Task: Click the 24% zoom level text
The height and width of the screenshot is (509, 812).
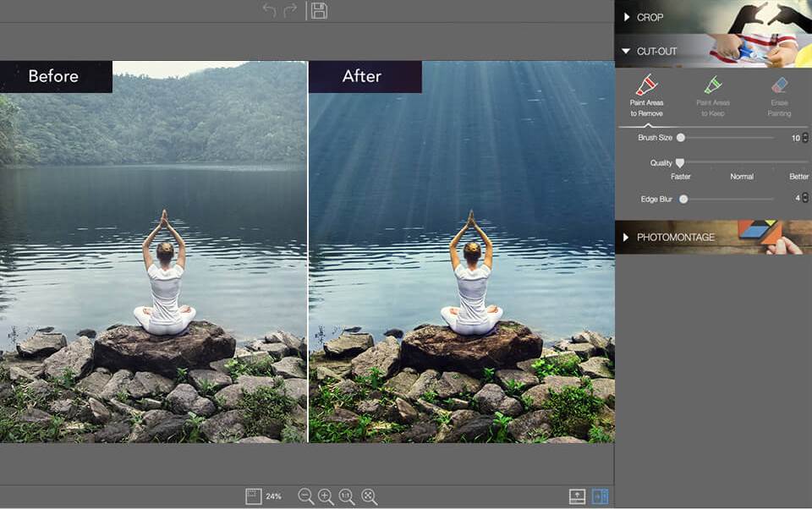Action: click(x=273, y=496)
